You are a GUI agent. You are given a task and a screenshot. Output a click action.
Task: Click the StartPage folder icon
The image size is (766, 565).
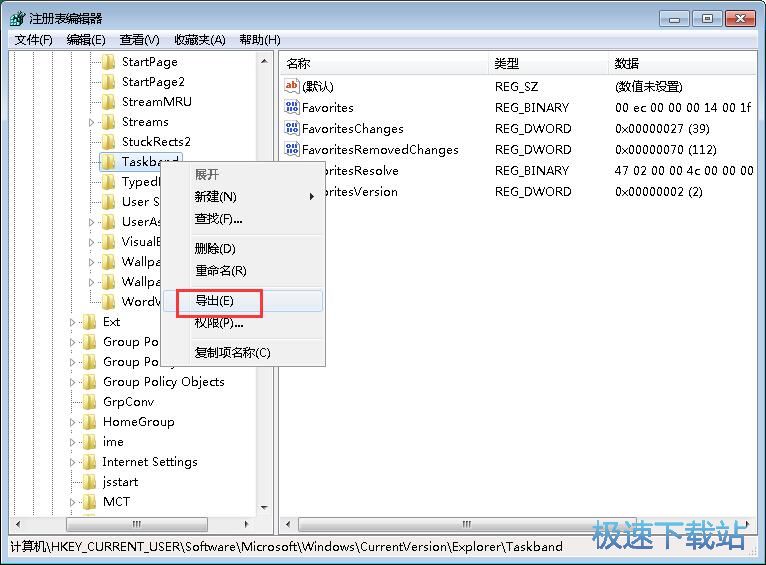(108, 62)
